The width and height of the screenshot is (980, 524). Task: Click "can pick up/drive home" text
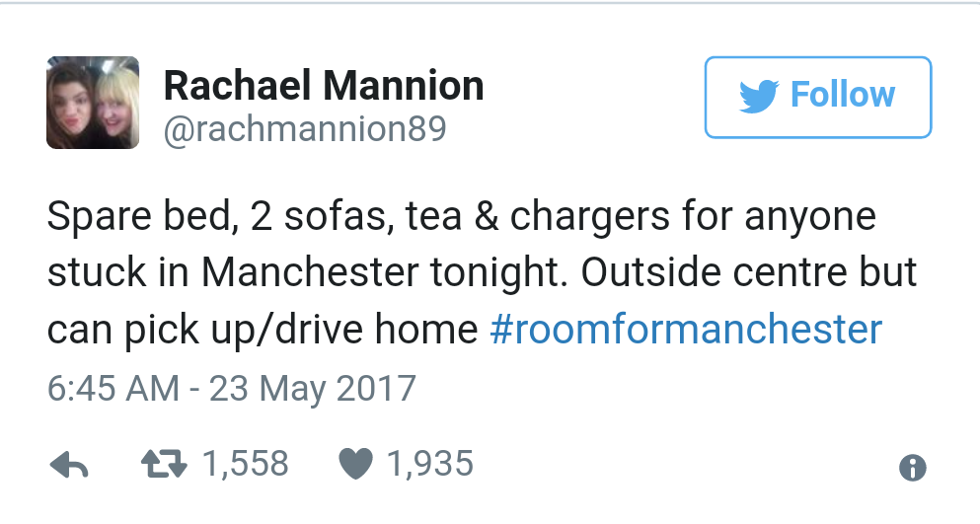click(x=263, y=329)
